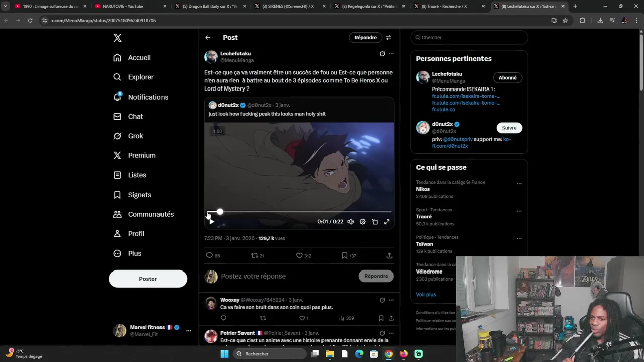
Task: Open video settings gear
Action: (363, 222)
